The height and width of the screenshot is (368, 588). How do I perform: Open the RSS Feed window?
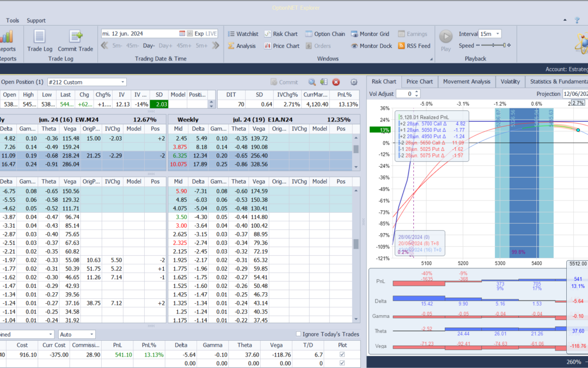point(414,46)
